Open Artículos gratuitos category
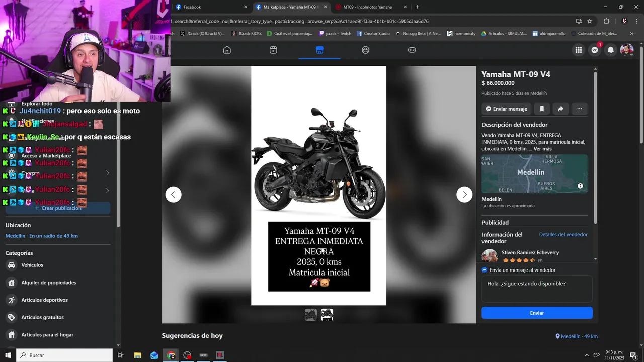644x362 pixels. [58, 317]
